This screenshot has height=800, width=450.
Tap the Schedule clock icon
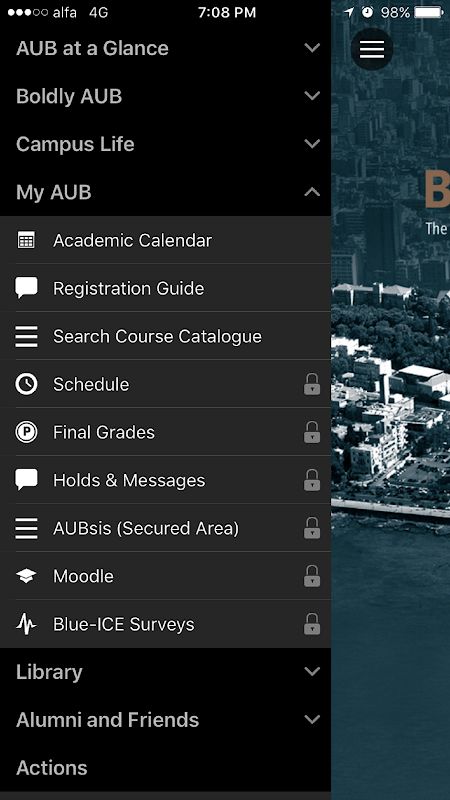(26, 384)
